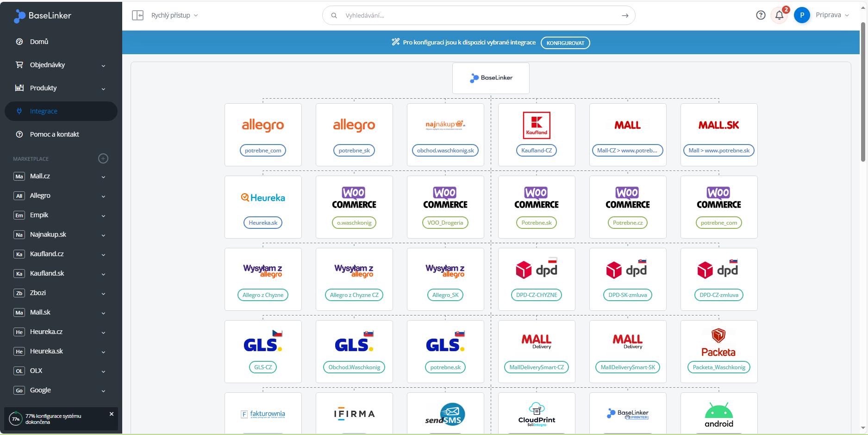Click the blue P profile avatar
868x435 pixels.
click(x=802, y=15)
